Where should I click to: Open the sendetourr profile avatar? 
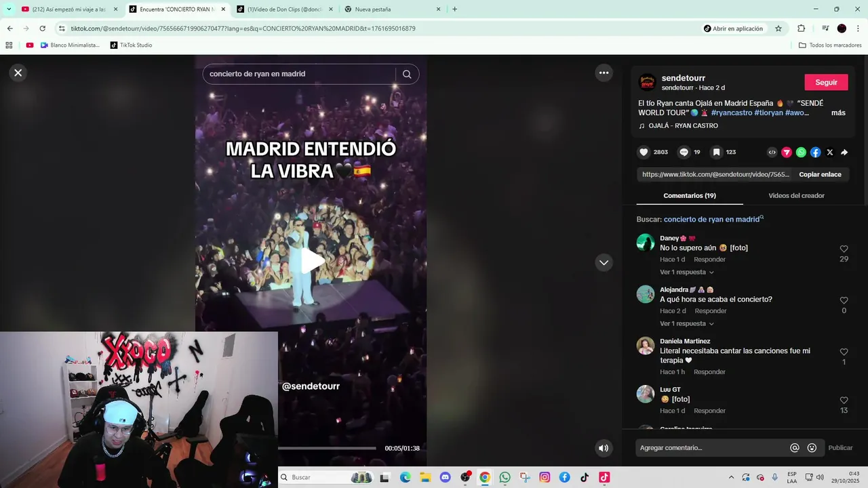click(x=648, y=83)
